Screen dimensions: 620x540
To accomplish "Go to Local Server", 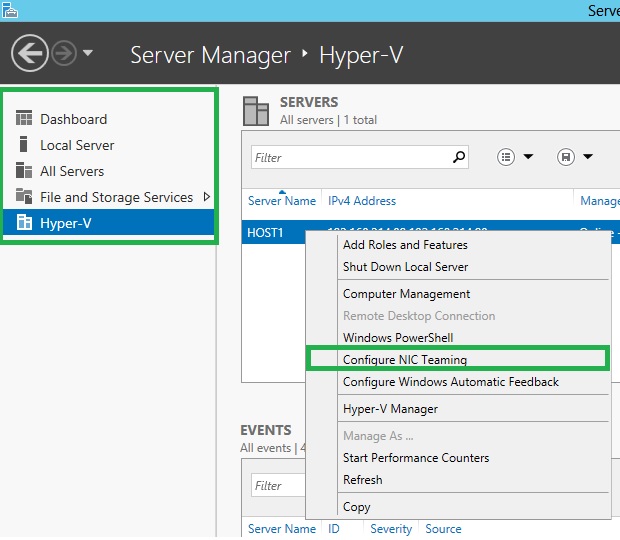I will [77, 145].
